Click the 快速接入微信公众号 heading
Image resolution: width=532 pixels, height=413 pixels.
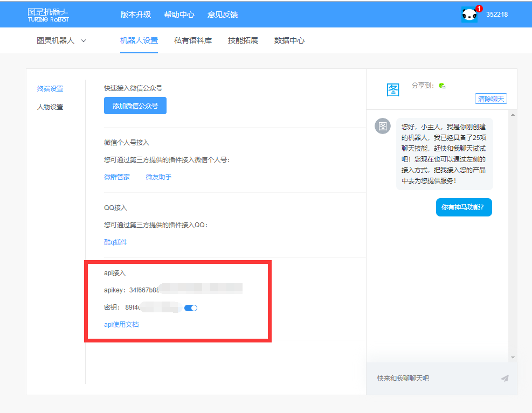(133, 88)
